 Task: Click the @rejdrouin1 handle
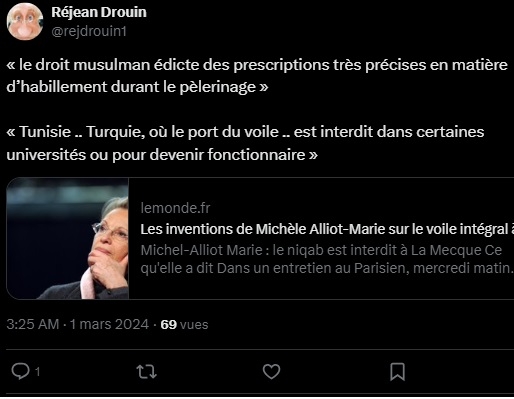coord(89,31)
